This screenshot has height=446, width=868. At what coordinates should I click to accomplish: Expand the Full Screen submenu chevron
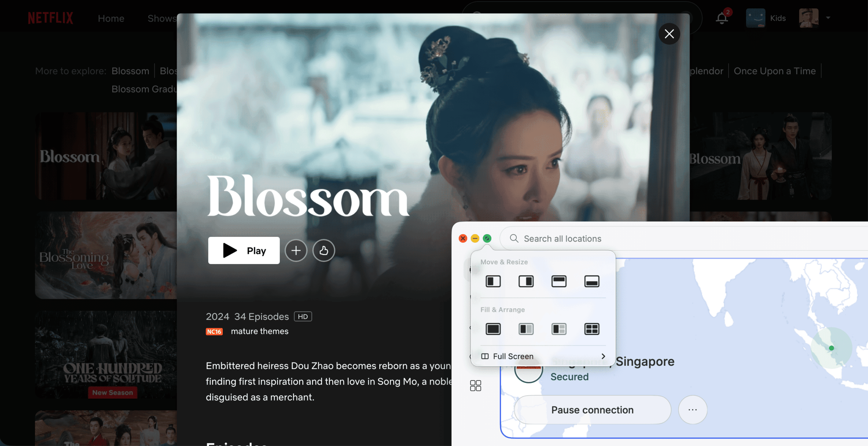tap(603, 356)
